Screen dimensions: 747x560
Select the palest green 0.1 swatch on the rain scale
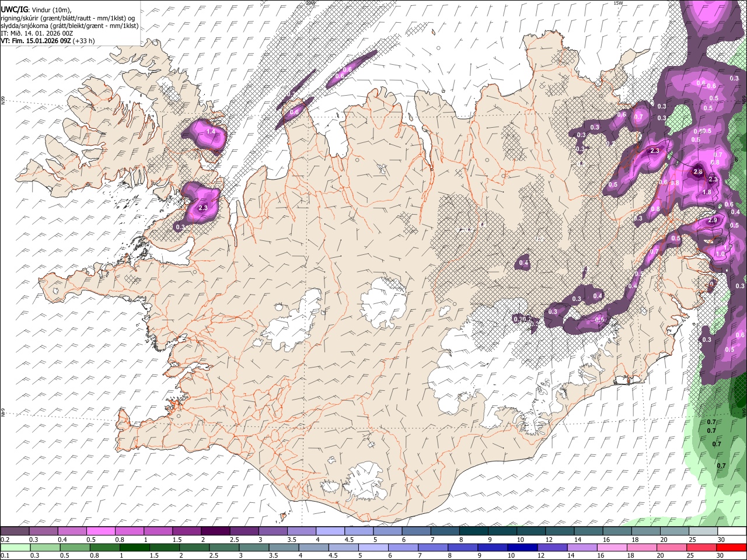click(x=15, y=547)
